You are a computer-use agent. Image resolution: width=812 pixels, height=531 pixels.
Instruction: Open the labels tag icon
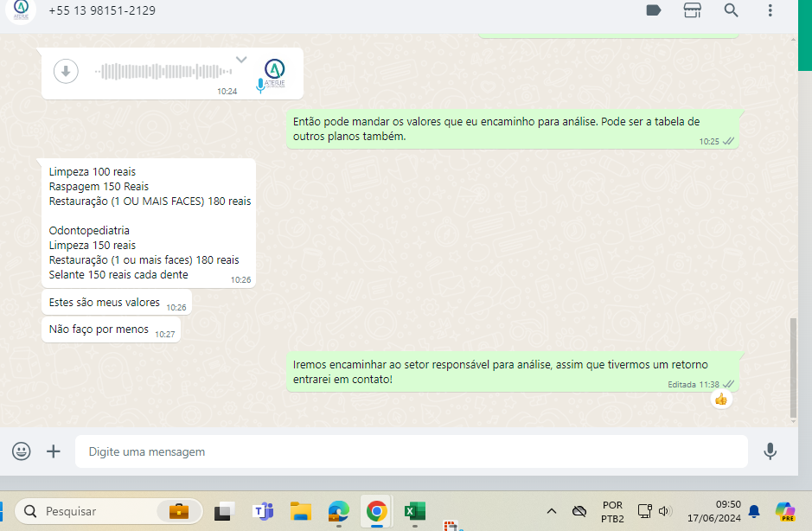click(x=654, y=10)
